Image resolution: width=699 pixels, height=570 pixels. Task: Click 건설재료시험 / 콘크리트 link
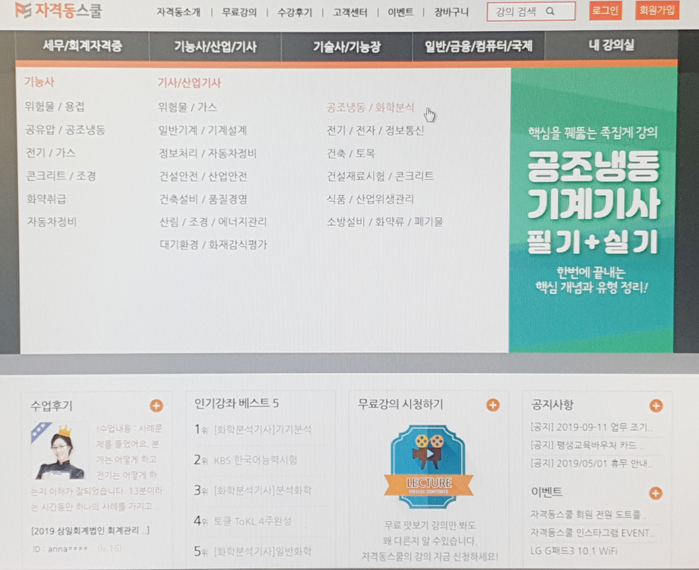pos(380,176)
